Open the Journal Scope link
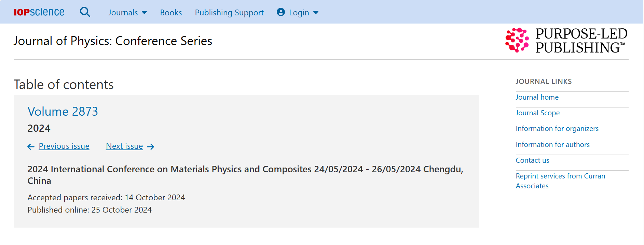The height and width of the screenshot is (245, 644). point(538,113)
